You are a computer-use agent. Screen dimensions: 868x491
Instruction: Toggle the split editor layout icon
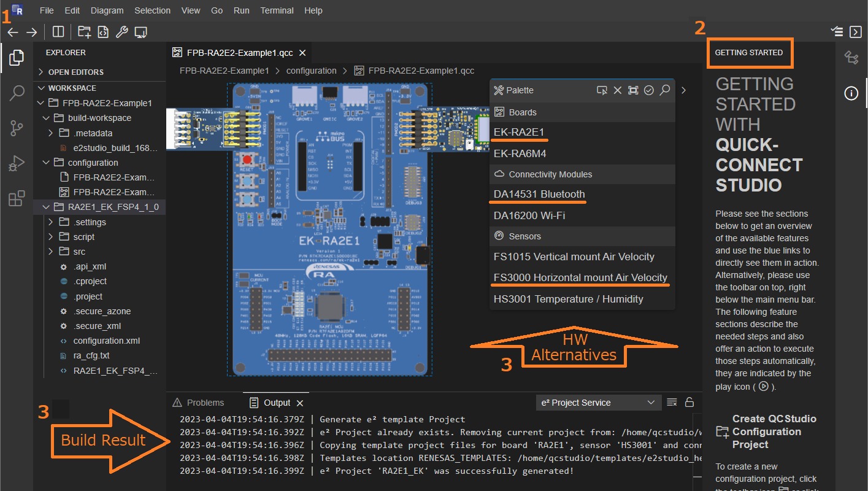click(57, 30)
